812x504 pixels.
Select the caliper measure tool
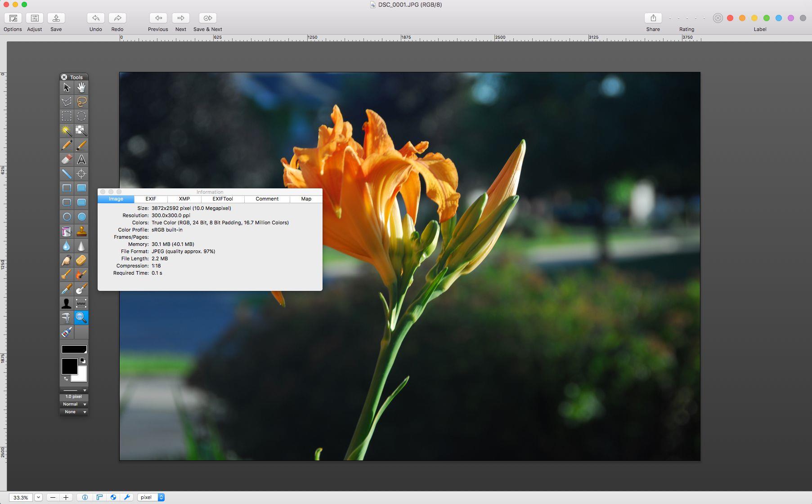[x=67, y=317]
